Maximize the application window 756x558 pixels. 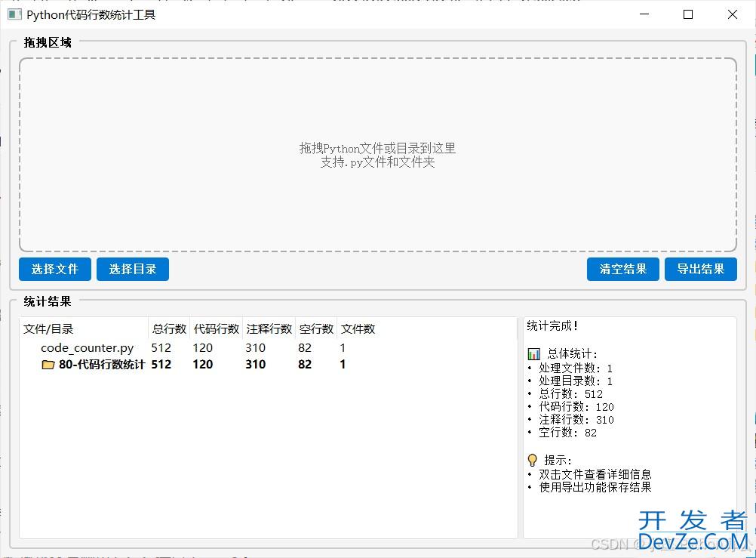688,14
